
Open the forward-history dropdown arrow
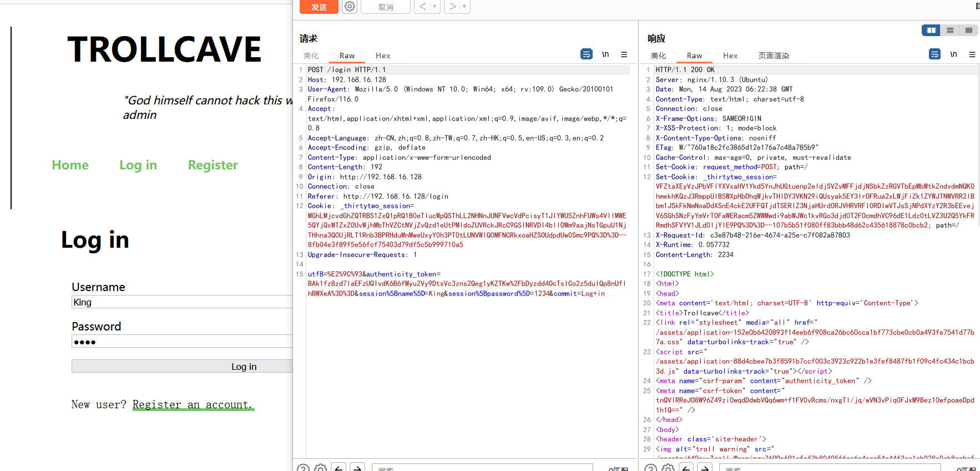465,7
